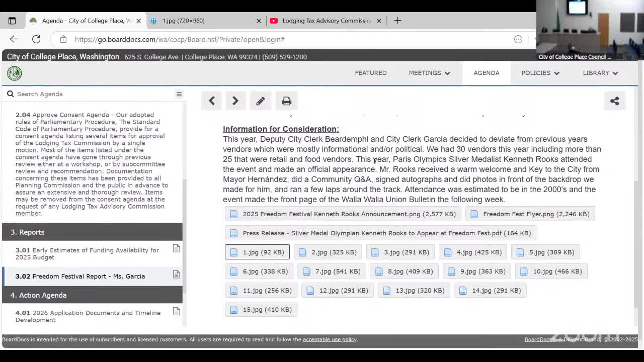
Task: Open attachment 6.jpg
Action: point(259,271)
